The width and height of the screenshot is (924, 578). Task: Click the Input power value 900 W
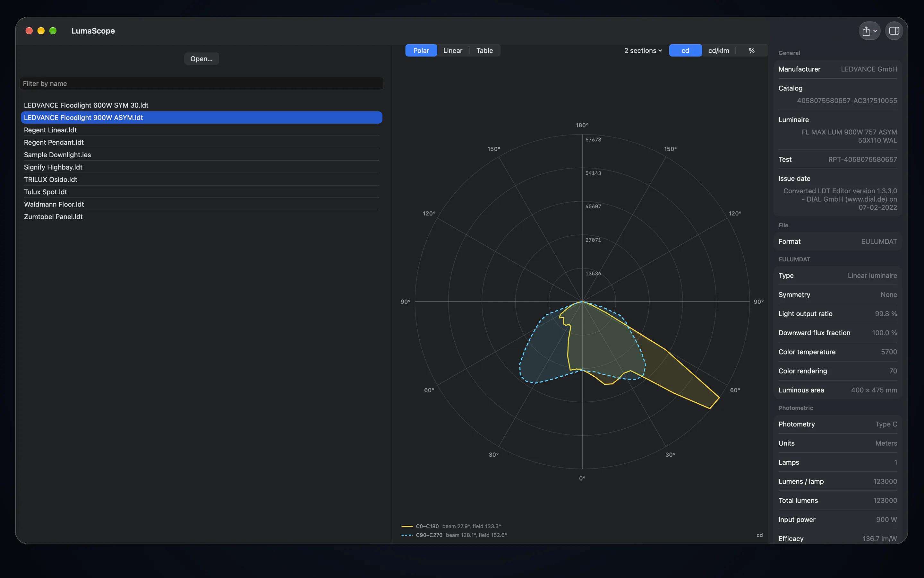click(886, 520)
